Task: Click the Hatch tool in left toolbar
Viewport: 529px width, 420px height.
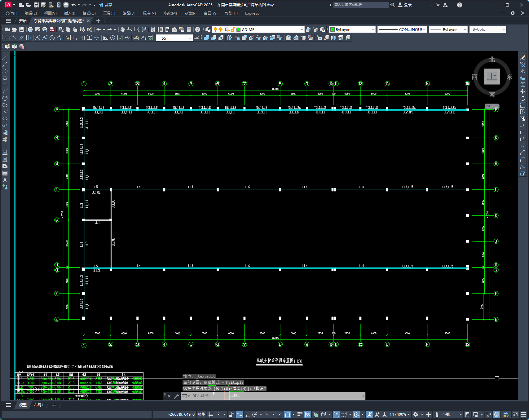Action: click(5, 153)
